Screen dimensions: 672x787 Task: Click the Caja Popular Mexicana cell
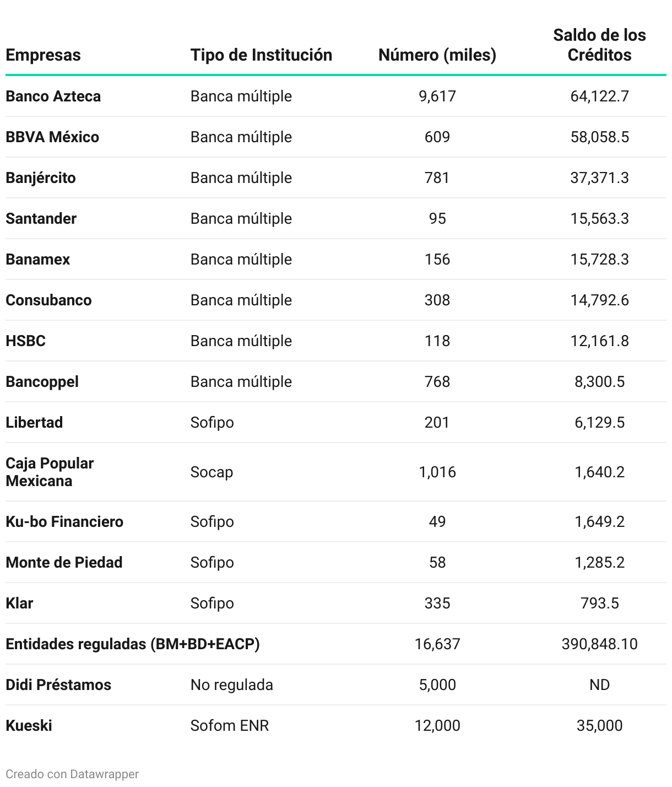[50, 472]
